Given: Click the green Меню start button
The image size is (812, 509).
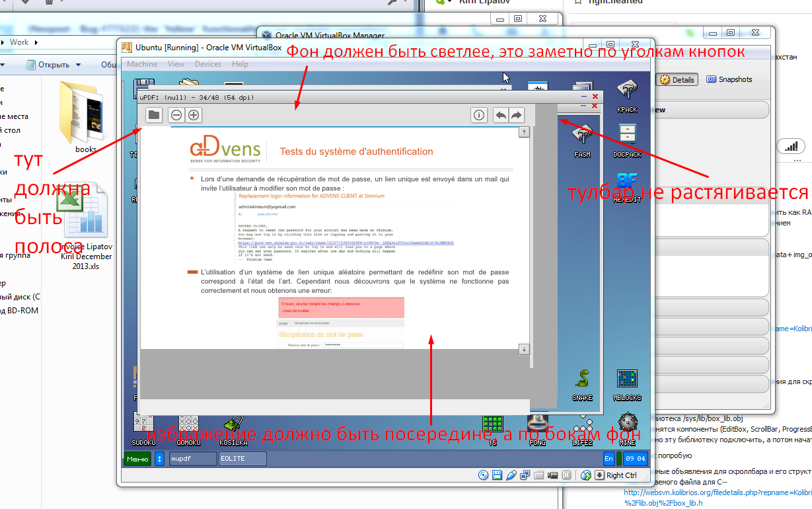Looking at the screenshot, I should (137, 459).
